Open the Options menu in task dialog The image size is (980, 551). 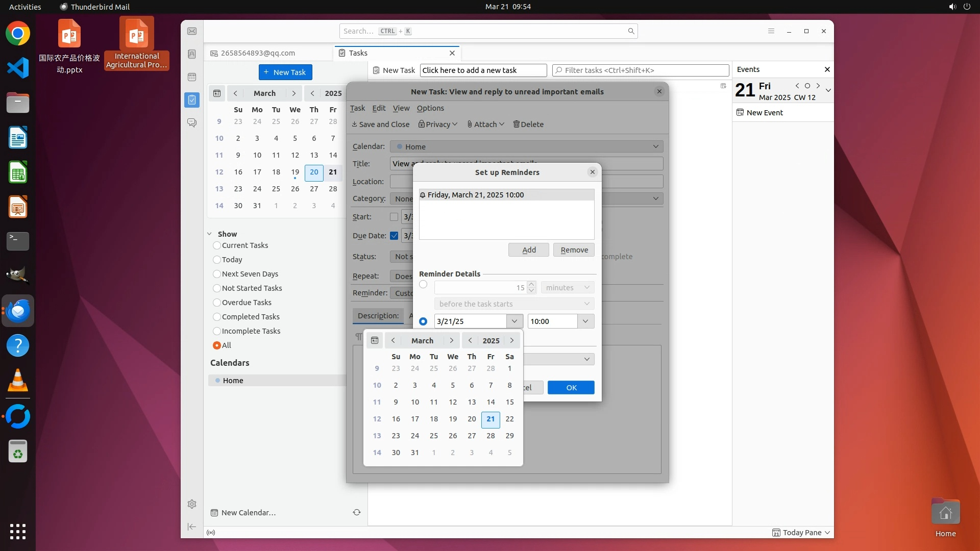[430, 108]
